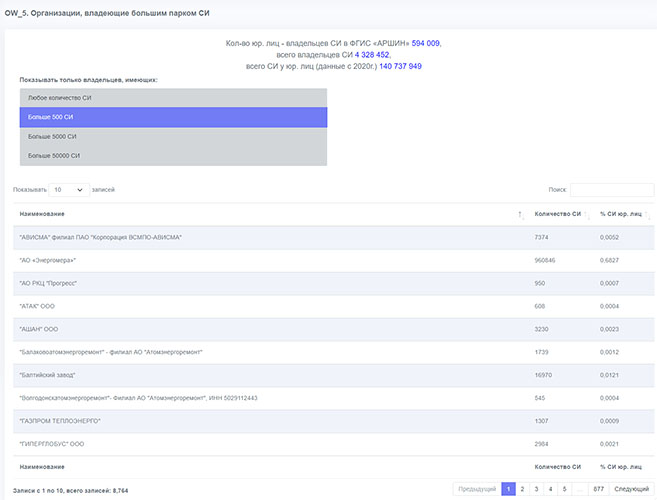This screenshot has width=657, height=500.
Task: Go to pagination page 2
Action: [x=522, y=489]
